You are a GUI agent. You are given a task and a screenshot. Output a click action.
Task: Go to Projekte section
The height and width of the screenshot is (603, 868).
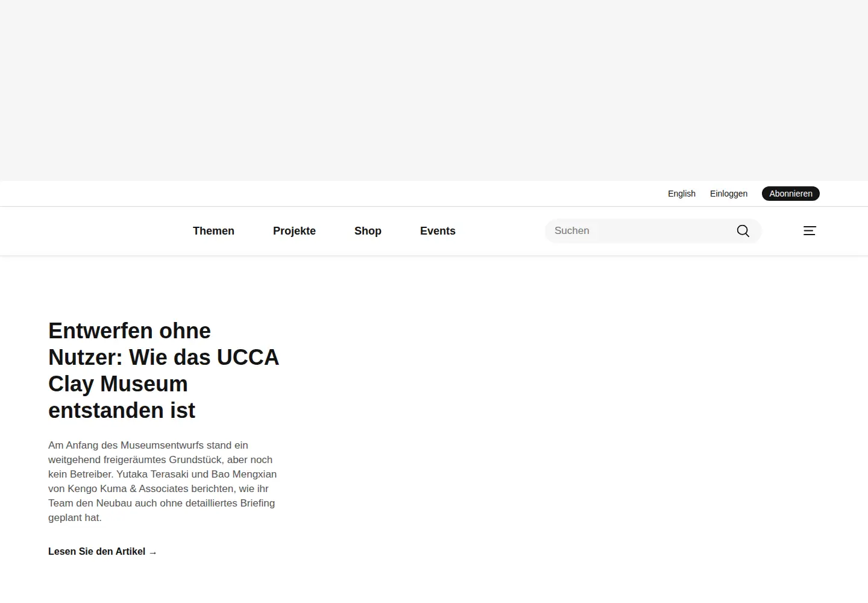tap(294, 231)
